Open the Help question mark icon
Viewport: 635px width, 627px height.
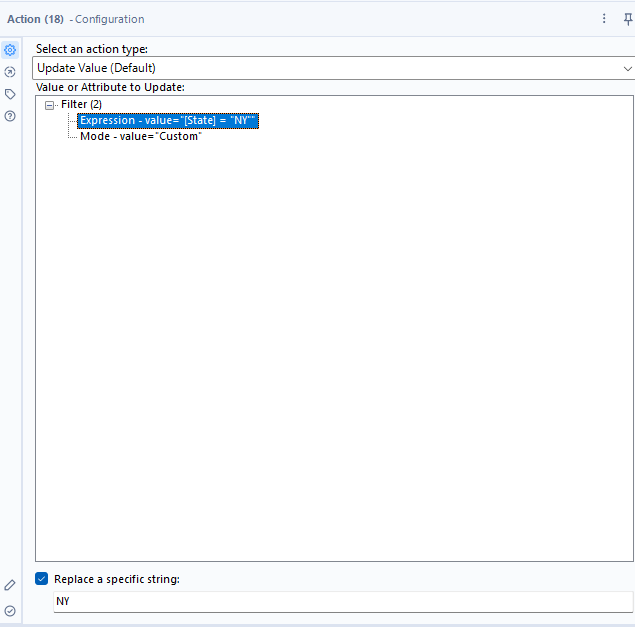10,116
